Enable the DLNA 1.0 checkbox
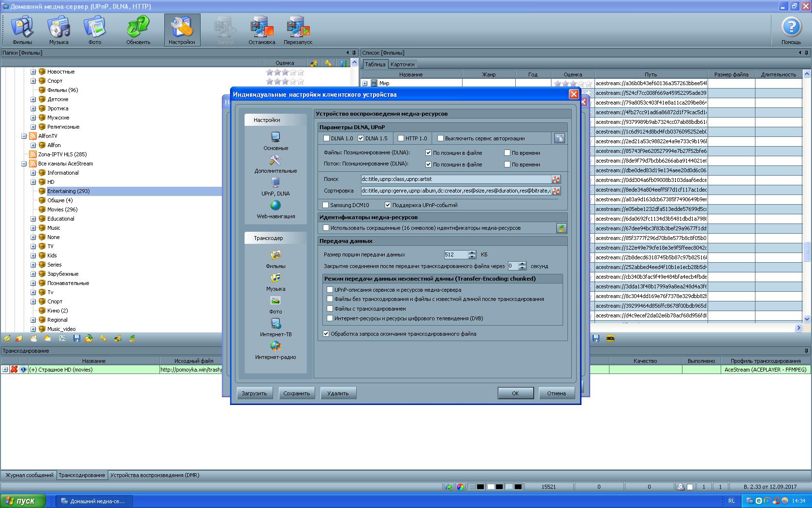The height and width of the screenshot is (508, 812). (x=327, y=138)
